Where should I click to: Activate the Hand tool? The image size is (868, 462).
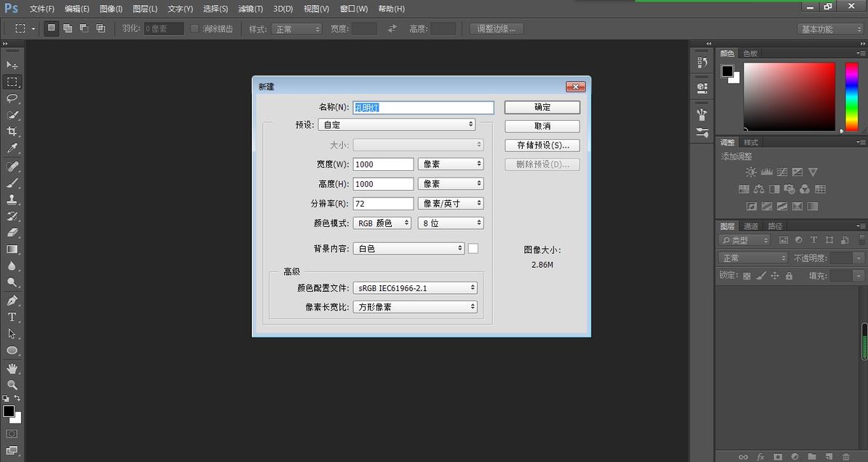click(x=12, y=368)
